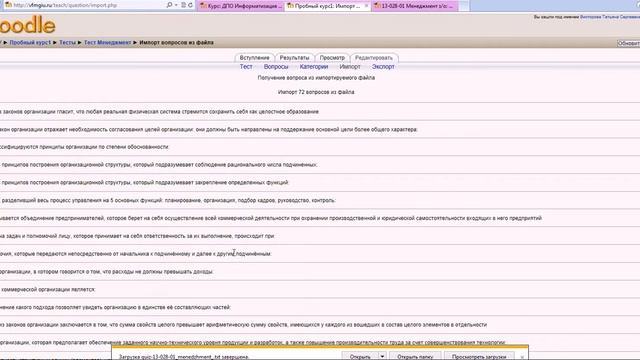Select the 'Экспорт' sub-tab link
This screenshot has width=640, height=360.
pos(383,67)
